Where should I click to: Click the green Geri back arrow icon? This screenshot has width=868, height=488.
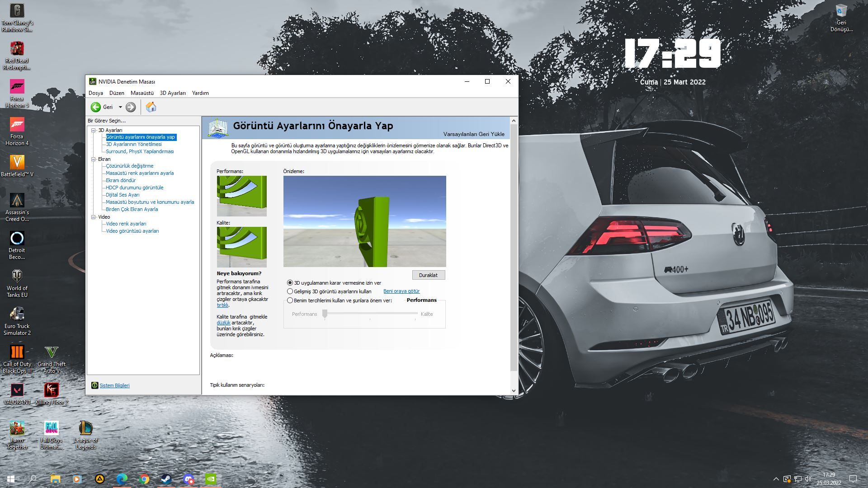point(95,107)
